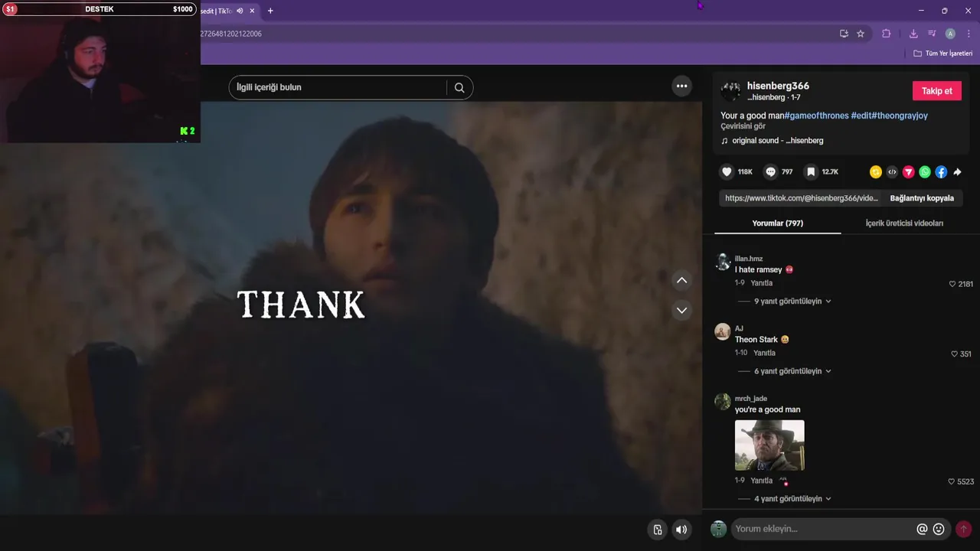The image size is (980, 551).
Task: Toggle auto-scroll icon beside volume
Action: (x=657, y=530)
